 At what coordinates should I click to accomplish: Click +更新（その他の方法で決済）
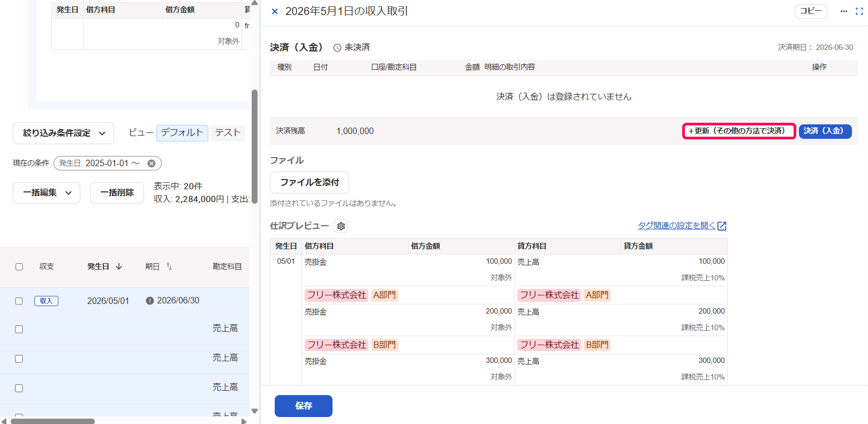[x=739, y=131]
